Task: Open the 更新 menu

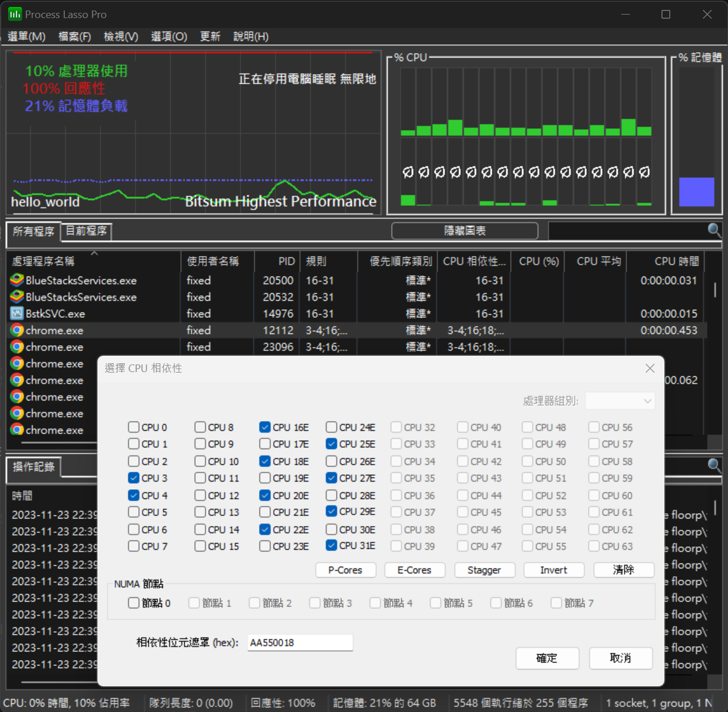Action: [210, 36]
